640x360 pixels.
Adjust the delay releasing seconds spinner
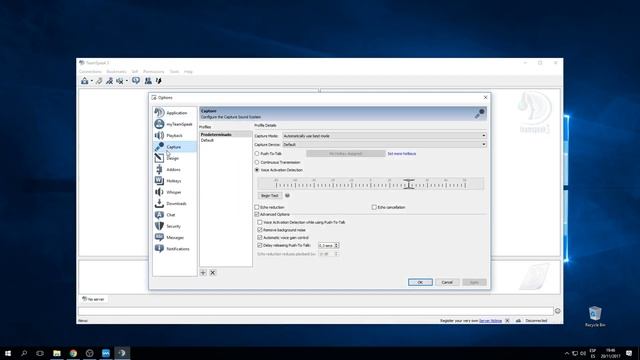(336, 246)
